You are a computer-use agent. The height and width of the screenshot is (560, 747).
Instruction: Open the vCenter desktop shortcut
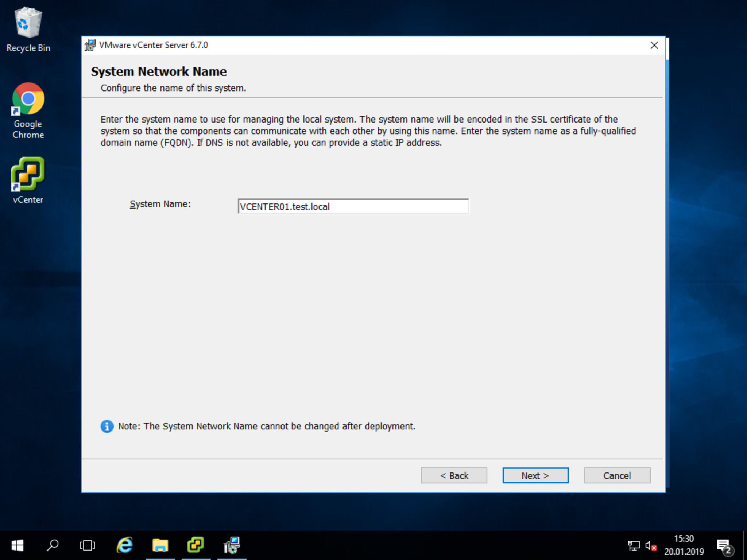(28, 180)
